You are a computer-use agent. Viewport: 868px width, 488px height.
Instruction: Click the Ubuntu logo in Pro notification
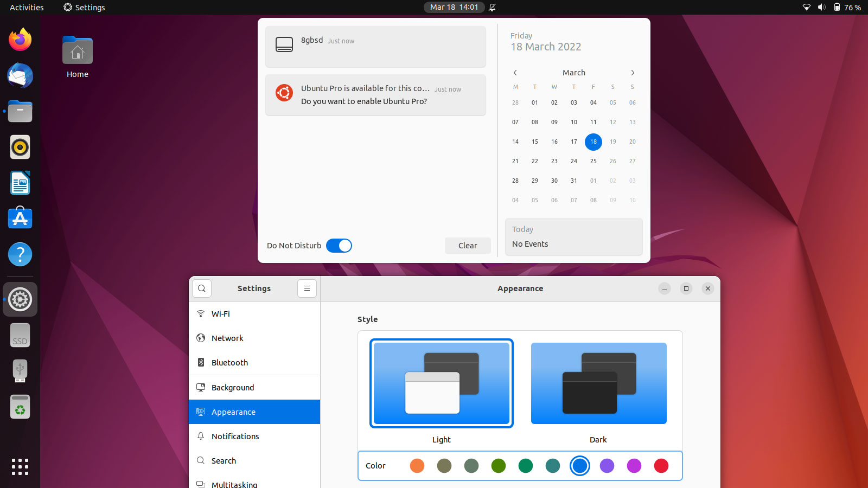(x=284, y=93)
